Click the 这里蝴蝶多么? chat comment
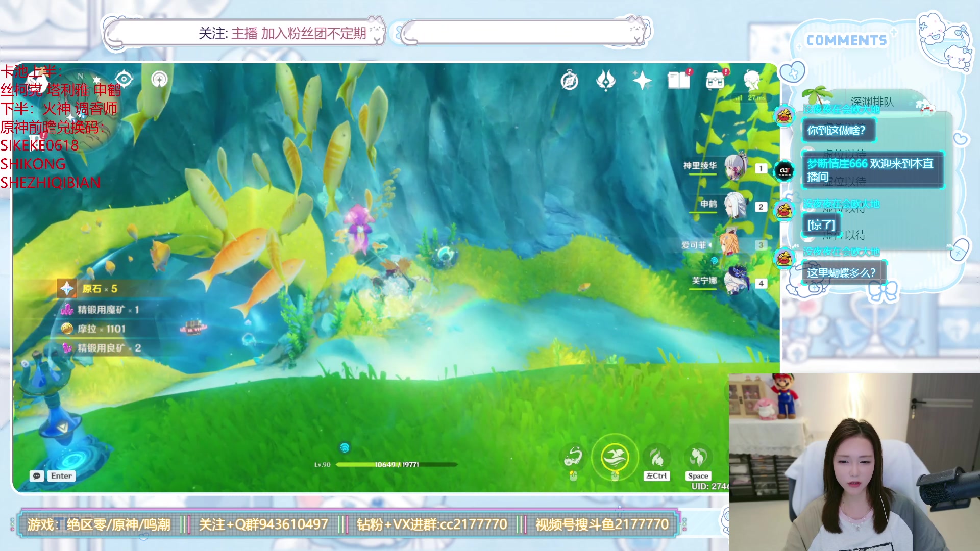The image size is (980, 551). tap(844, 273)
